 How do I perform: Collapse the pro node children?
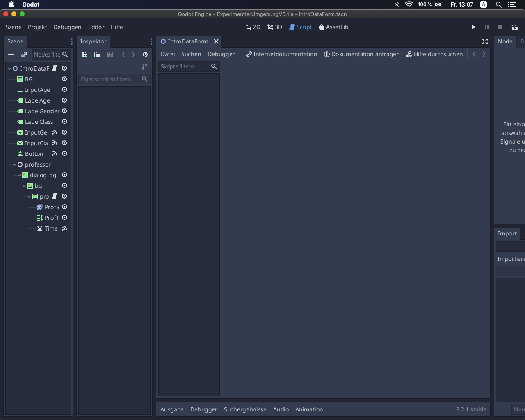click(x=29, y=196)
